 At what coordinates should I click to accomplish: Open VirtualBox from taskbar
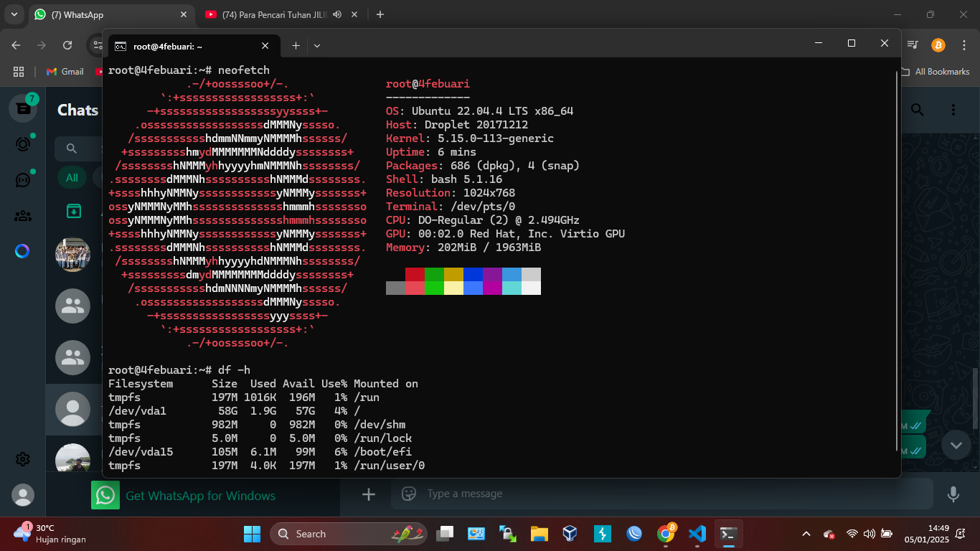(x=570, y=534)
